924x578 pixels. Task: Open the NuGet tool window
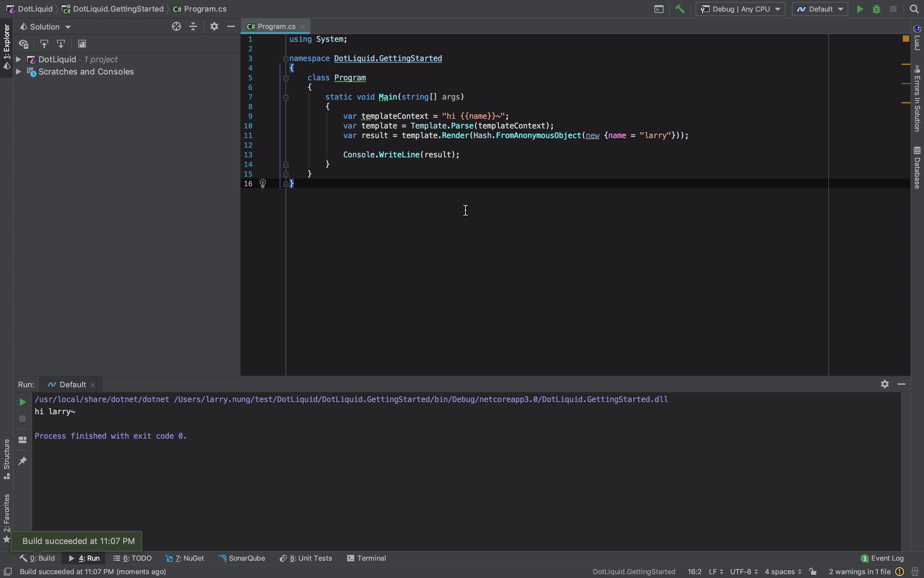[x=185, y=558]
